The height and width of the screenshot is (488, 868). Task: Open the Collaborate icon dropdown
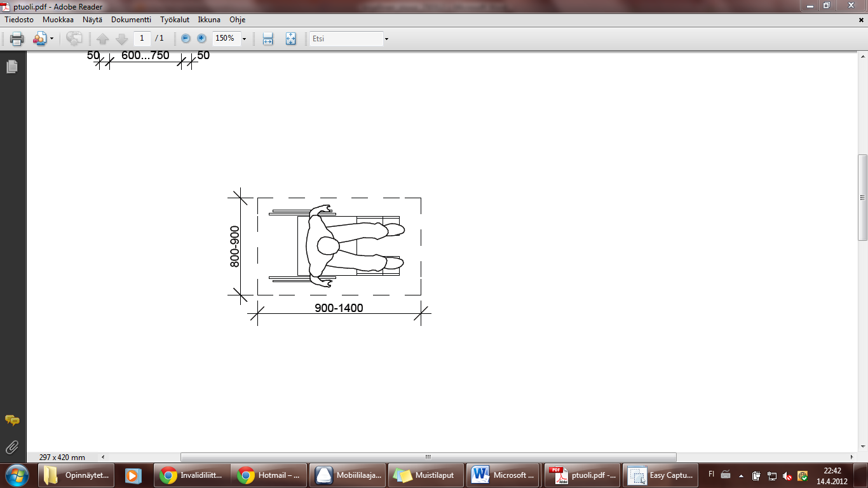point(51,39)
